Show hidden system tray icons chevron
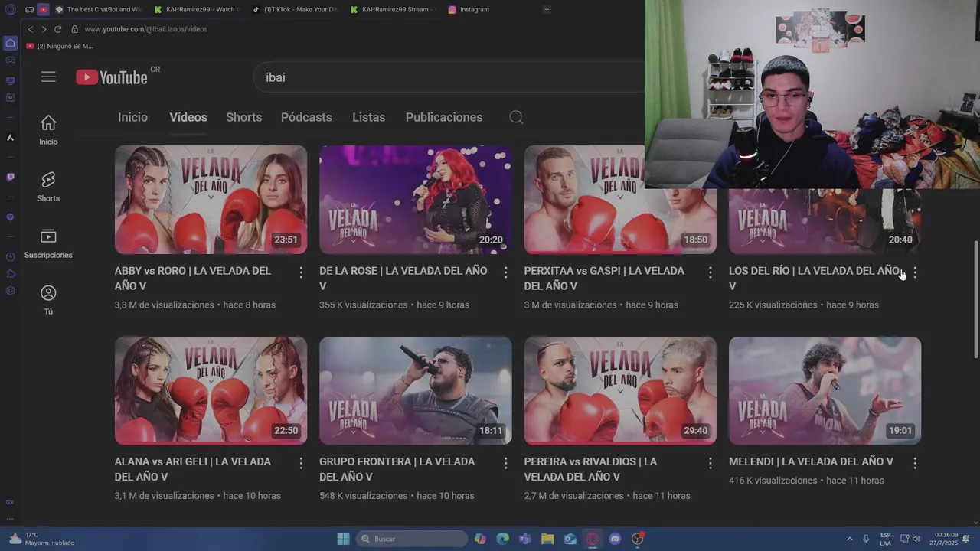980x551 pixels. click(x=849, y=539)
